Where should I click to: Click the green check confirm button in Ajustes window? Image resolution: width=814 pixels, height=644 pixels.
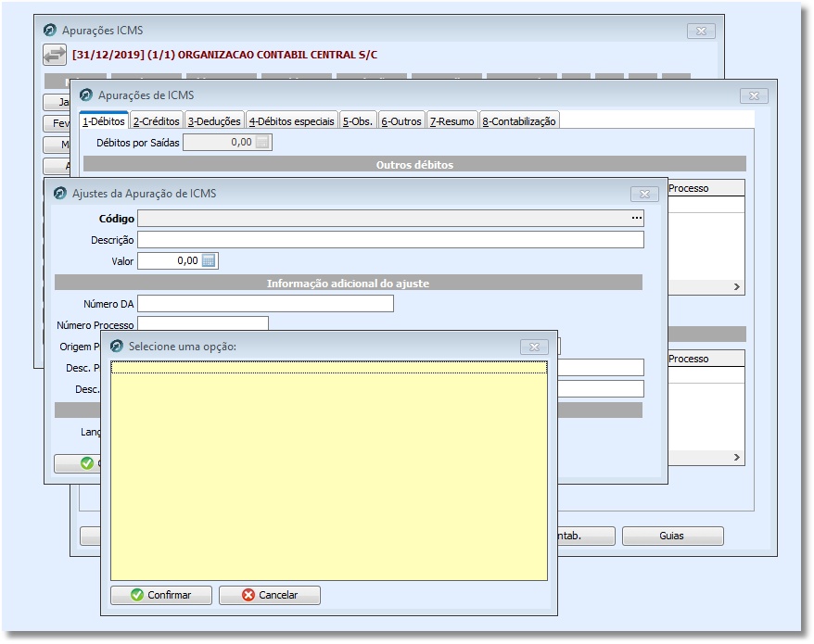click(78, 463)
